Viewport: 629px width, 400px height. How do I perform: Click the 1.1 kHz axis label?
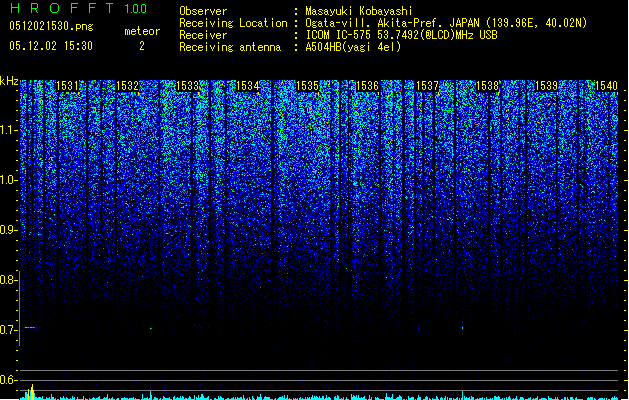click(8, 130)
